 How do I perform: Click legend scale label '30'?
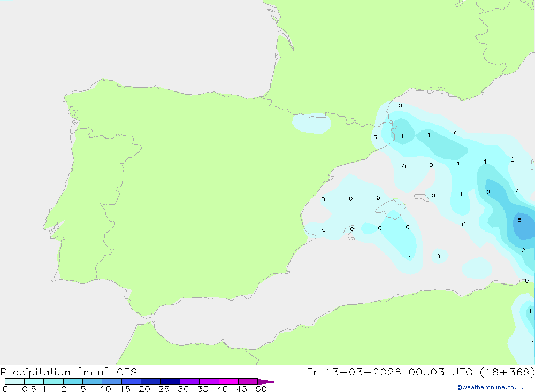click(183, 389)
